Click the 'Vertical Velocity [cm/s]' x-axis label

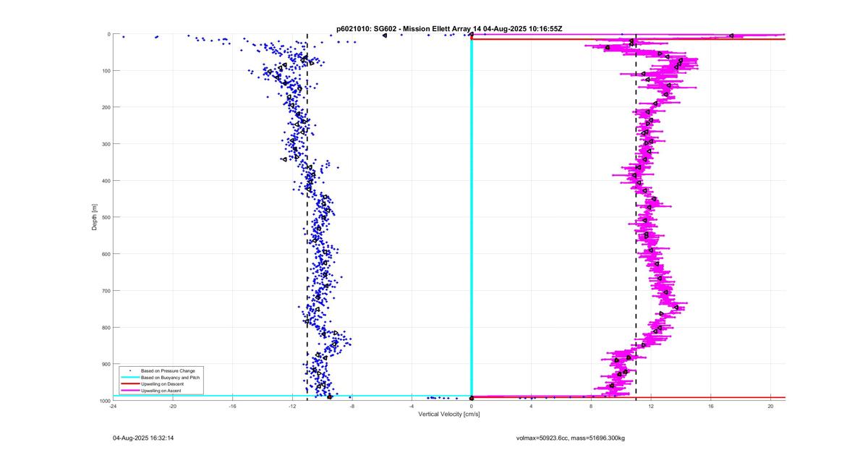448,415
